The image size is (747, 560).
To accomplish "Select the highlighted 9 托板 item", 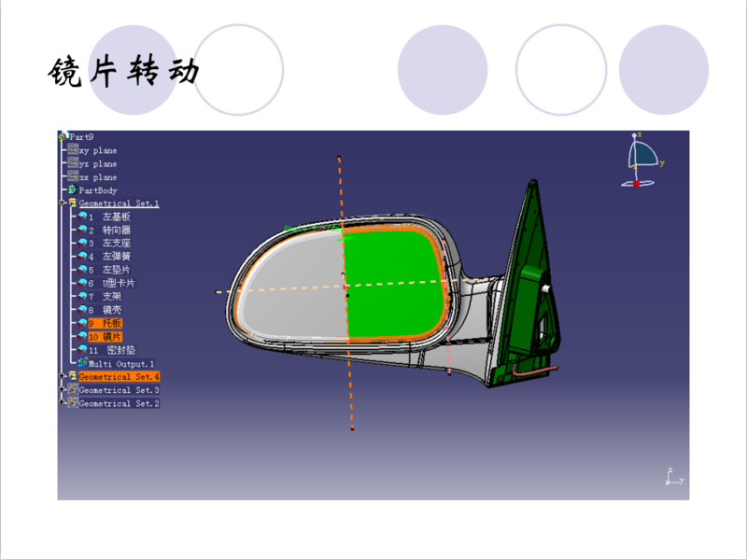I will point(106,323).
